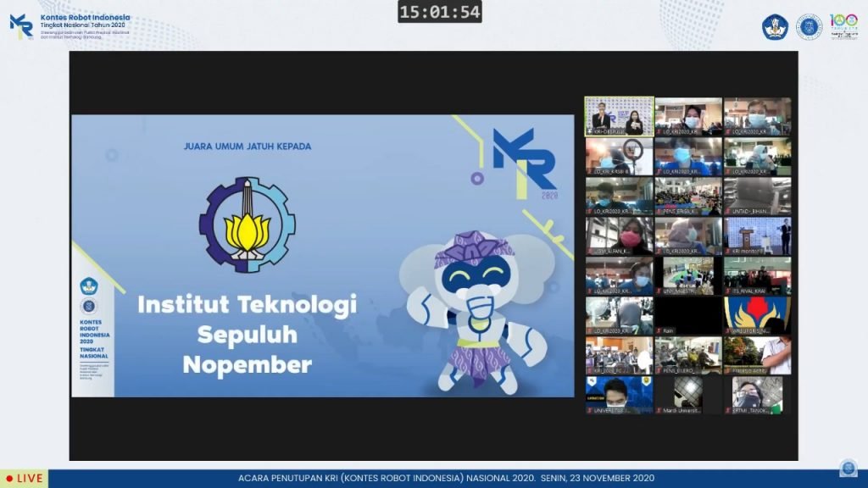The height and width of the screenshot is (488, 868).
Task: Select the UNTAD participant video tile
Action: click(x=757, y=197)
